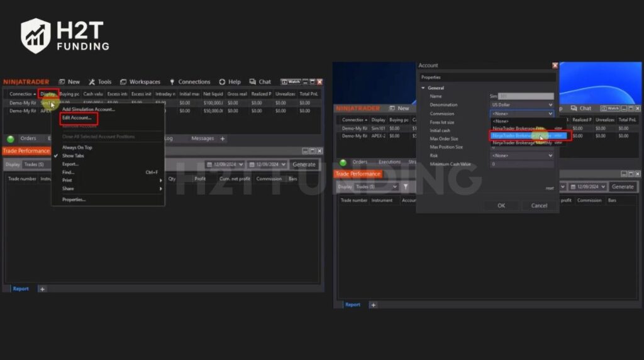This screenshot has height=360, width=644.
Task: Click the Name field in Account dialog
Action: tap(525, 96)
